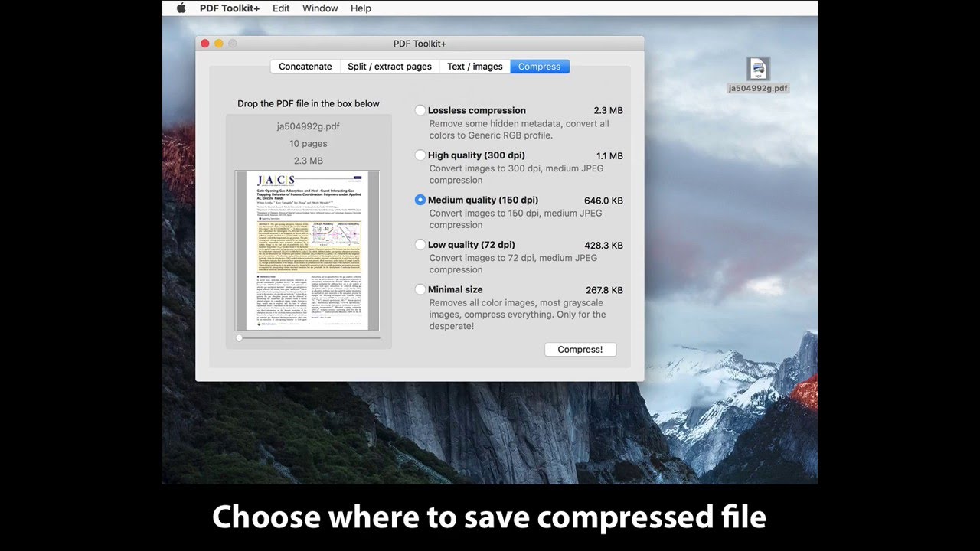980x551 pixels.
Task: Click the 646.0 KB size estimate
Action: point(603,201)
